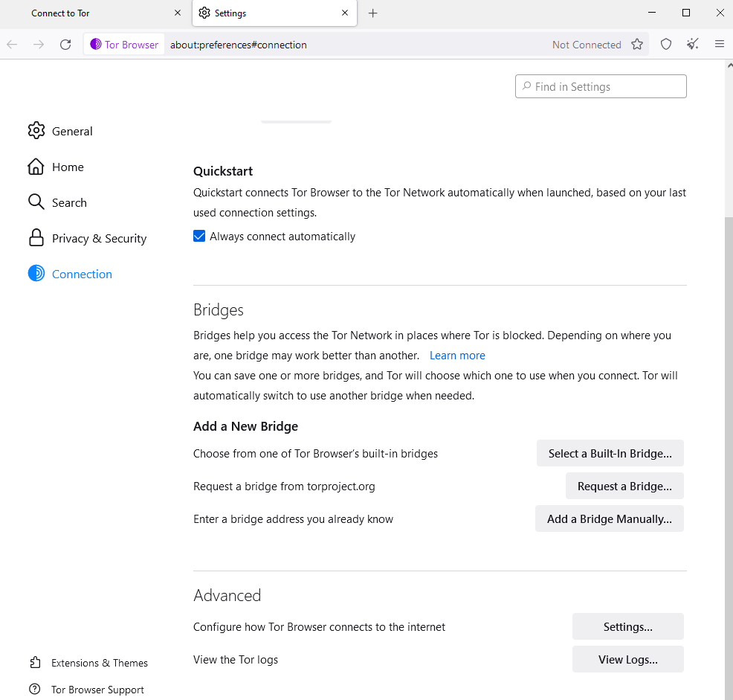This screenshot has width=733, height=700.
Task: Click the New Identity broom icon
Action: pos(692,45)
